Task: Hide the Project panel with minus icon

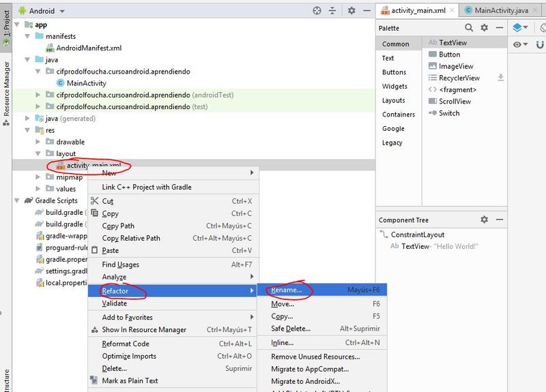Action: [x=367, y=11]
